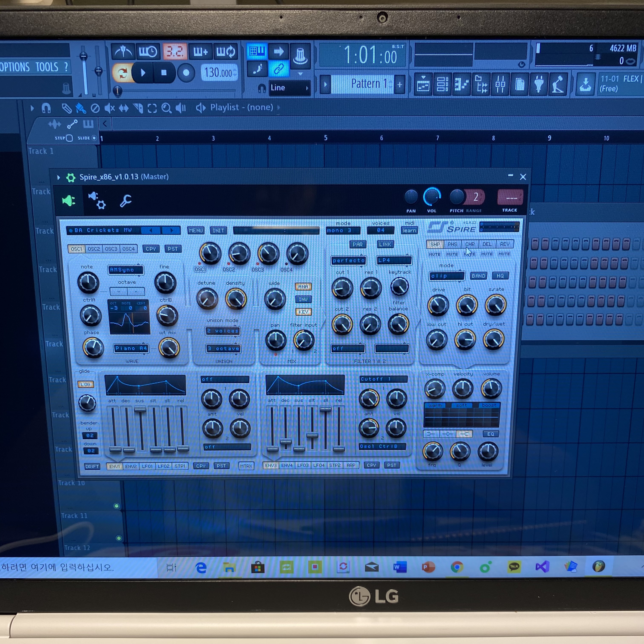Click the wrench icon in Spire wrapper
This screenshot has width=644, height=644.
point(126,201)
